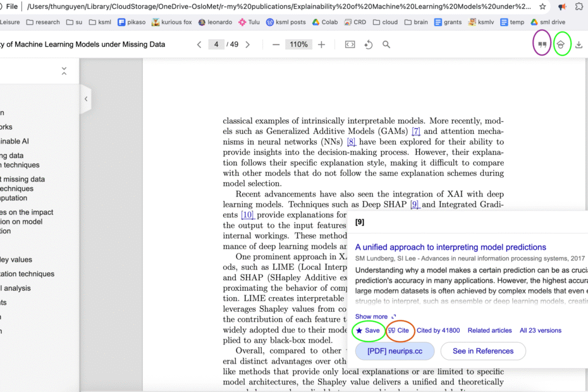
Task: Click the quotation-mark cite icon in toolbar
Action: tap(542, 46)
